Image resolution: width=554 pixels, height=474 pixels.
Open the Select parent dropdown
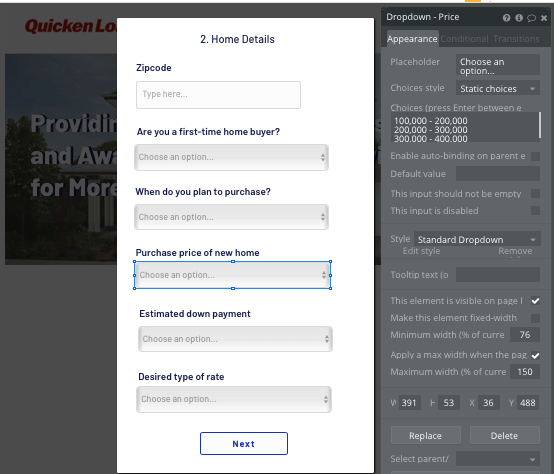(x=497, y=459)
